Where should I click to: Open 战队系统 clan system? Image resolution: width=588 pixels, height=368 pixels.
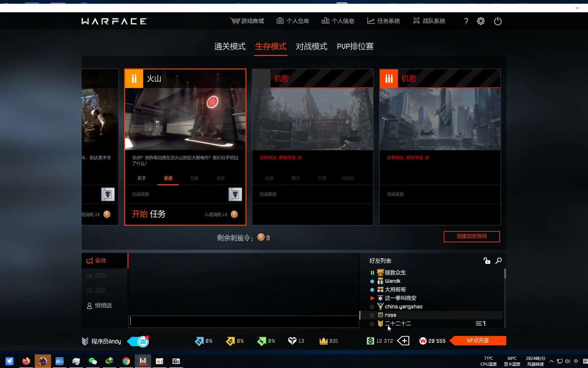tap(429, 21)
